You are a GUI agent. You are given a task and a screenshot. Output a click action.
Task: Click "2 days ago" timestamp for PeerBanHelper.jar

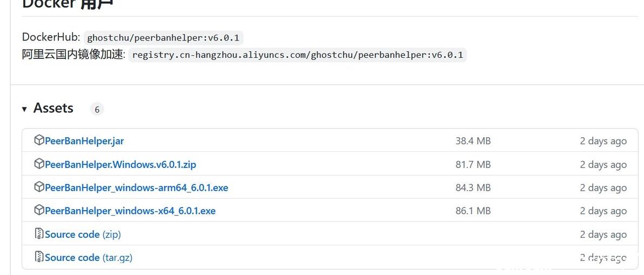603,141
